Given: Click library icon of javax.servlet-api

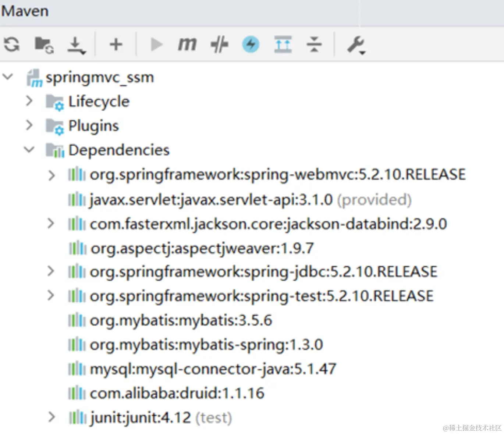Looking at the screenshot, I should pos(77,200).
